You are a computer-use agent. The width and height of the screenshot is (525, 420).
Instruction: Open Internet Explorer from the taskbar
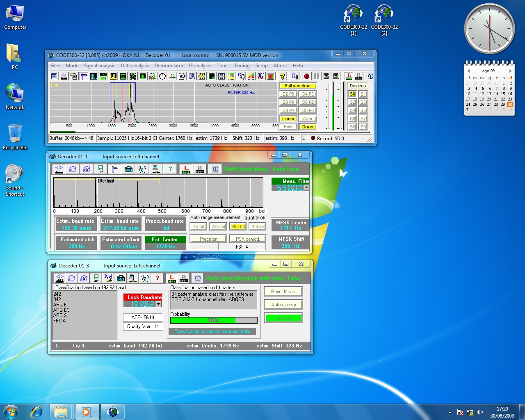37,412
